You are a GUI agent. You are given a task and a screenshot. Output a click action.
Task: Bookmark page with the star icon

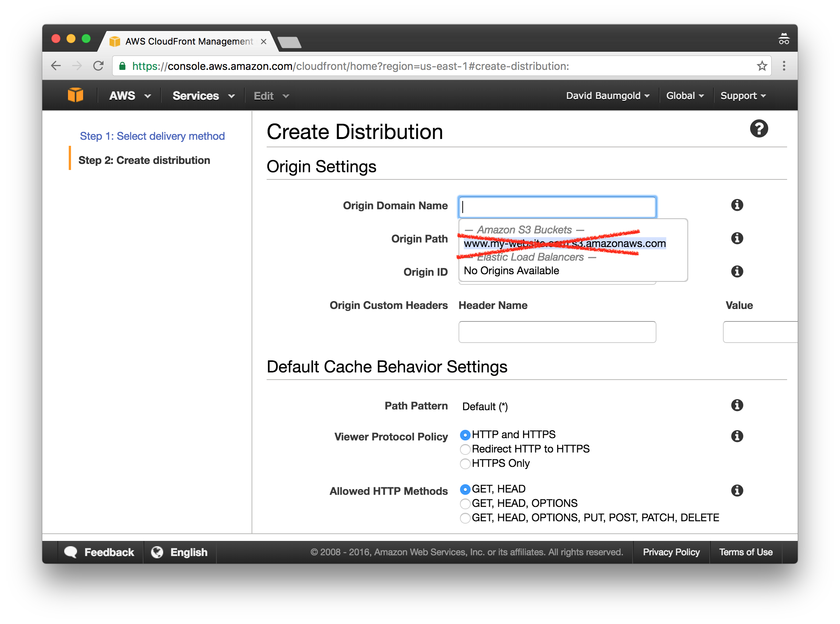pos(762,66)
